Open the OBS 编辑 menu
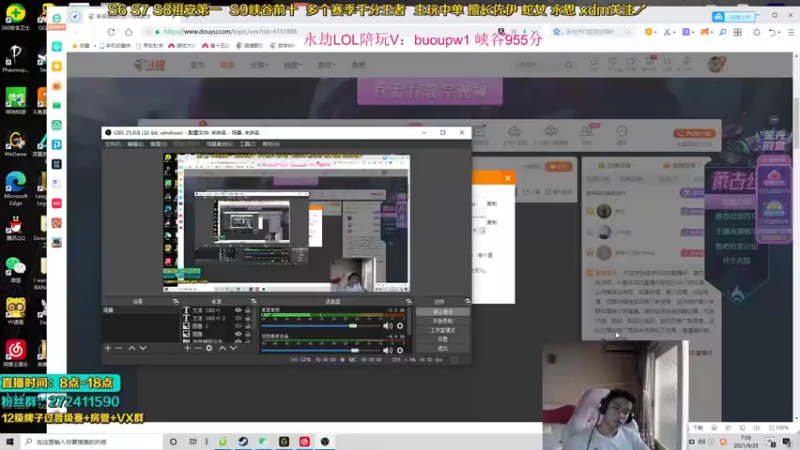The image size is (800, 450). (x=135, y=144)
